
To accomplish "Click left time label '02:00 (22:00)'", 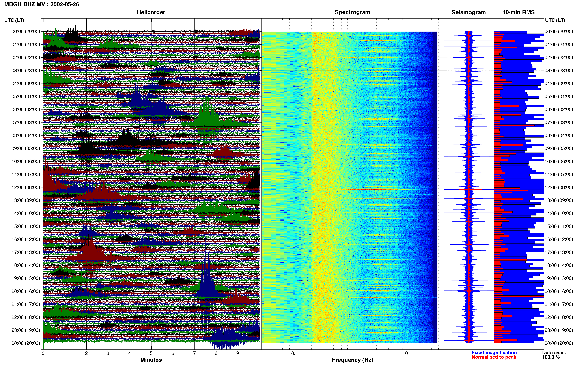I will coord(26,57).
